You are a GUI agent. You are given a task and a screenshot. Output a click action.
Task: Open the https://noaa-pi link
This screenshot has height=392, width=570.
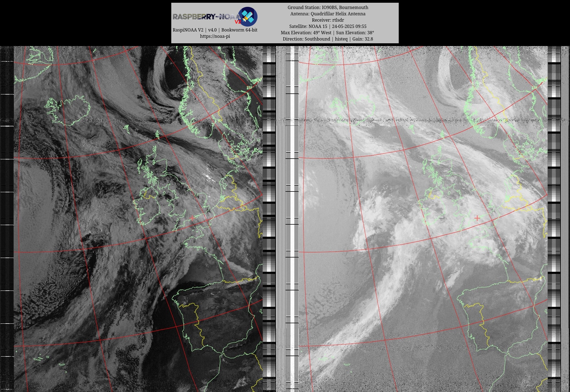click(215, 36)
